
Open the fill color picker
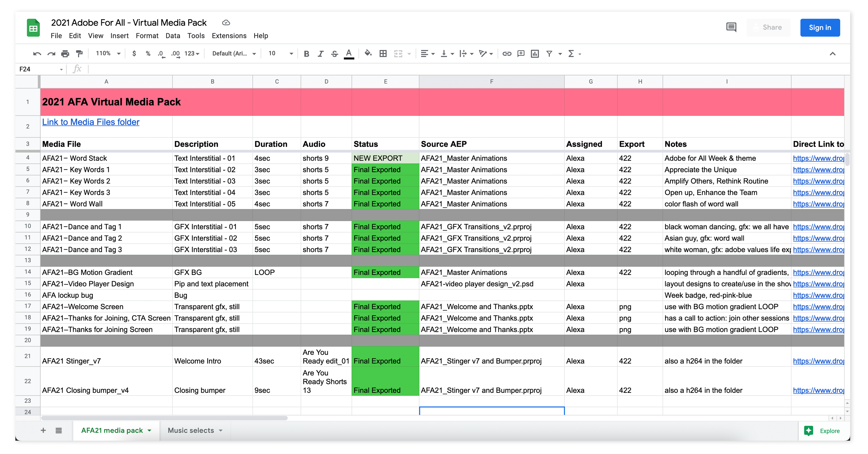[368, 54]
